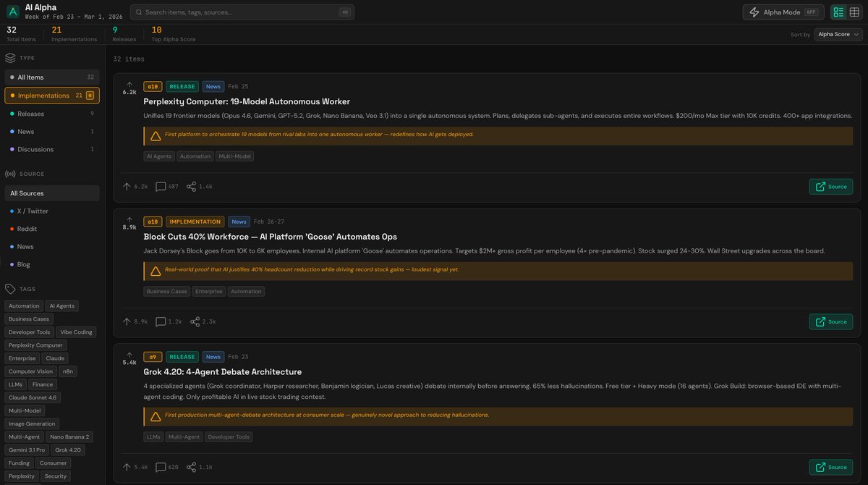Viewport: 868px width, 485px height.
Task: Upvote the Block Cuts 40% Workforce arrow
Action: [x=129, y=219]
